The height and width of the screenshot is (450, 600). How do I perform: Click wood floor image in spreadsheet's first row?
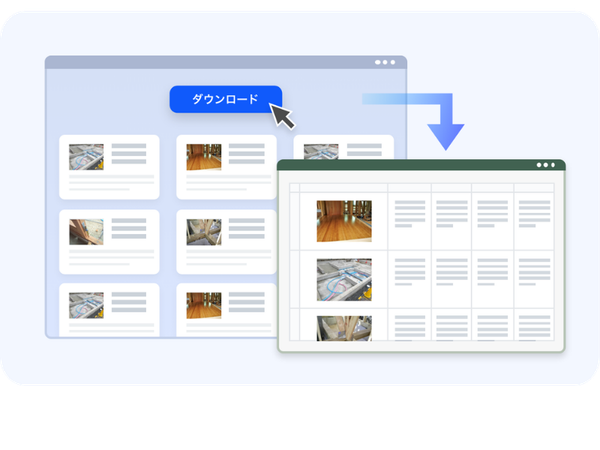click(344, 221)
